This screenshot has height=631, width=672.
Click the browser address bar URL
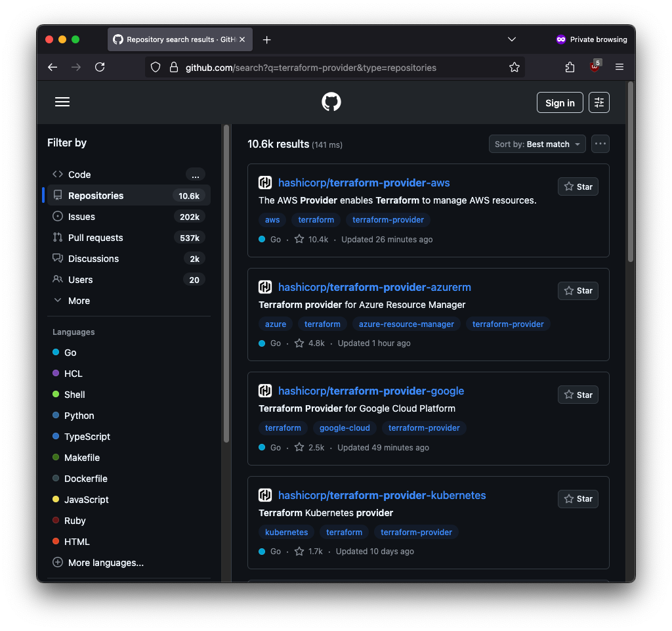pos(310,68)
